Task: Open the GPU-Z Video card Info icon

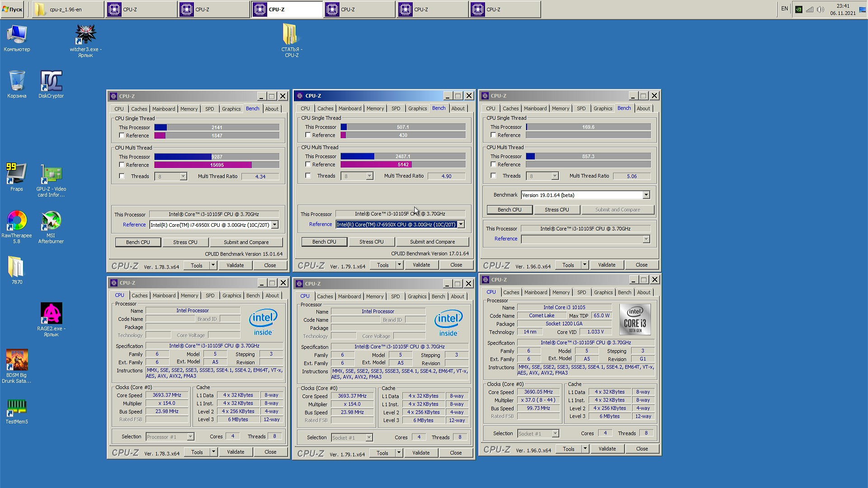Action: click(x=51, y=174)
